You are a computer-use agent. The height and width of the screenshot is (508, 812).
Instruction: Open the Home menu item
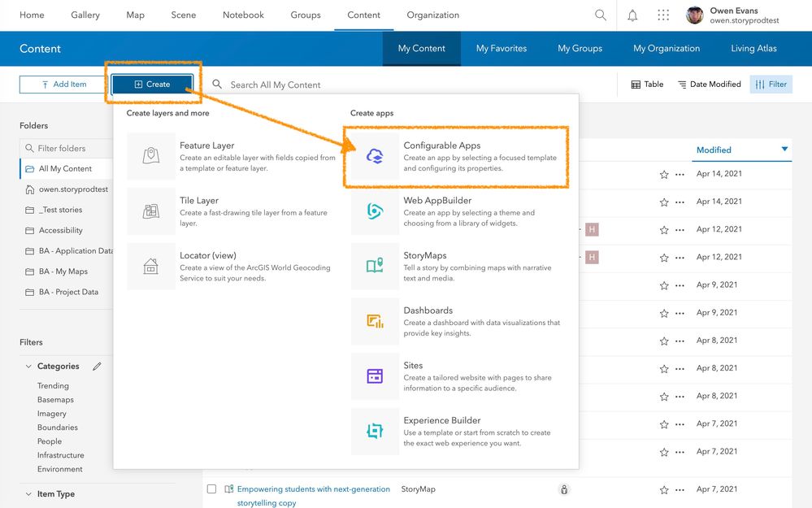[x=32, y=15]
